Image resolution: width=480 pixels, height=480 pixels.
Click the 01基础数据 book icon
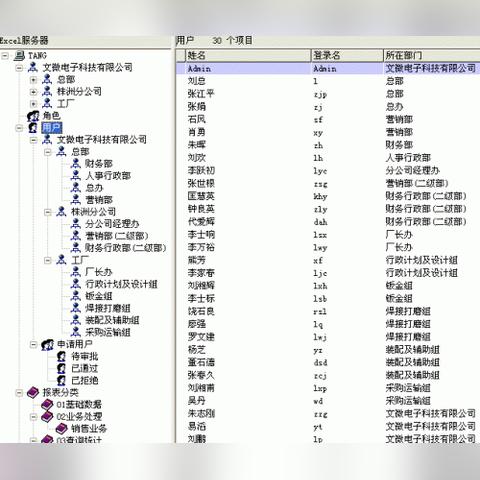[x=47, y=405]
